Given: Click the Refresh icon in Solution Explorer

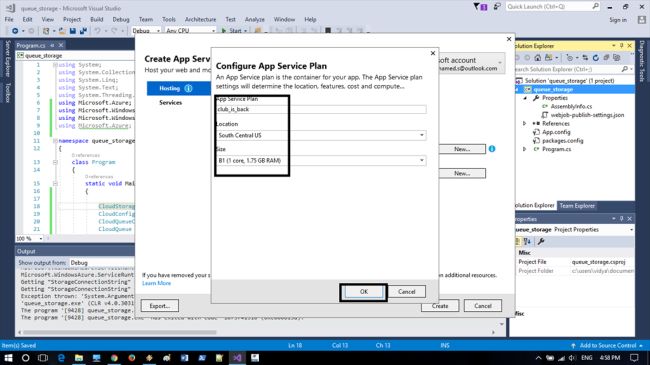Looking at the screenshot, I should [596, 58].
